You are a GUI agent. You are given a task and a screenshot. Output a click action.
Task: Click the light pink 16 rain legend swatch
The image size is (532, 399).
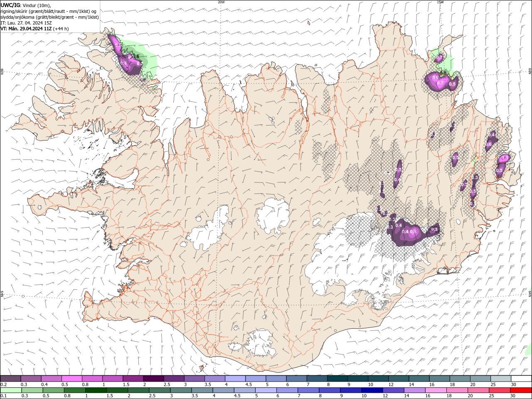pos(435,390)
